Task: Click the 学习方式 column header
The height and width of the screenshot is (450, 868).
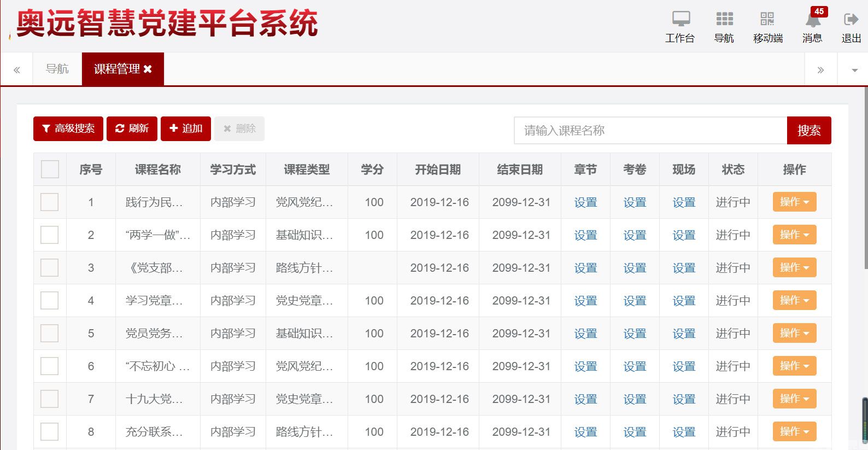Action: pyautogui.click(x=233, y=170)
